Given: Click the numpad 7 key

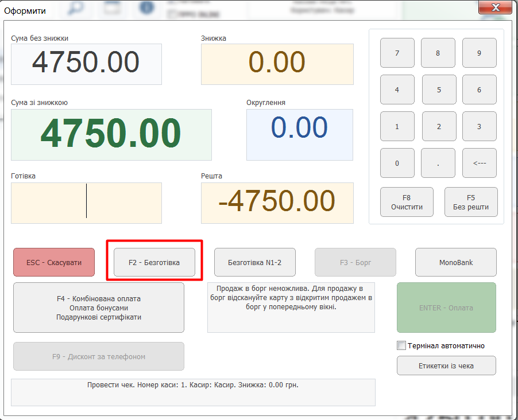Looking at the screenshot, I should [x=397, y=53].
